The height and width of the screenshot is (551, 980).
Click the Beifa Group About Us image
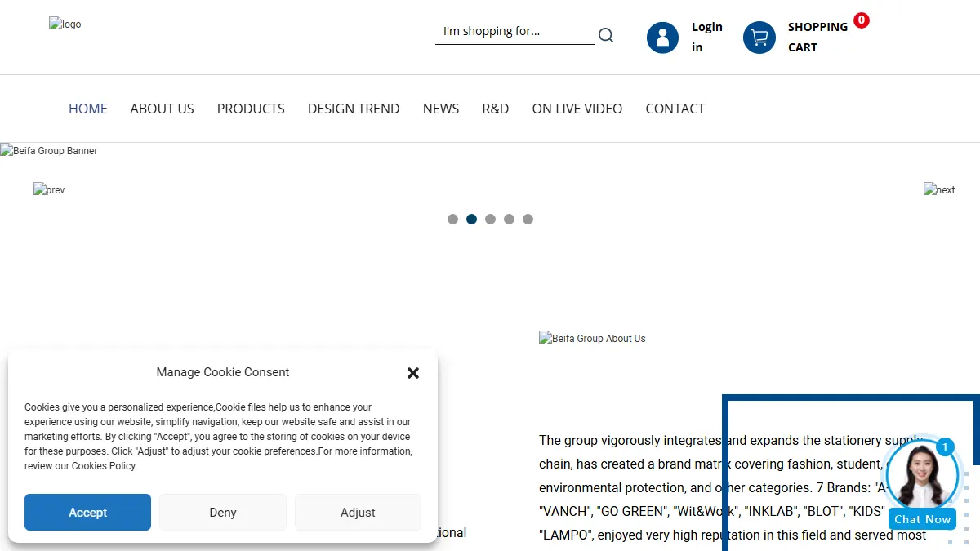(x=592, y=338)
